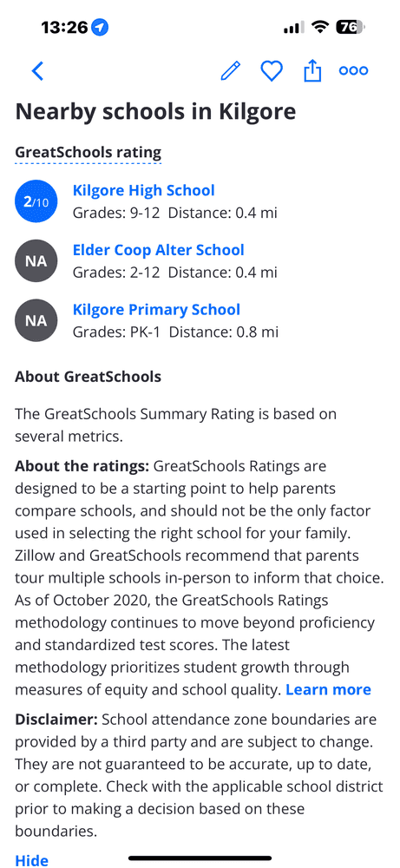This screenshot has height=868, width=400.
Task: Tap the Learn more link
Action: [x=328, y=690]
